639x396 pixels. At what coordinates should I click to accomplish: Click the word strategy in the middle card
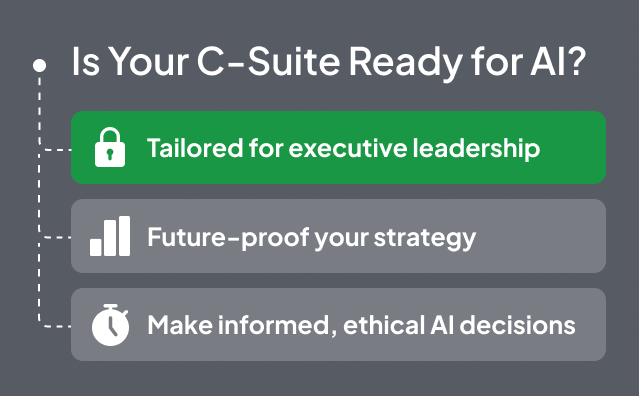pyautogui.click(x=425, y=238)
